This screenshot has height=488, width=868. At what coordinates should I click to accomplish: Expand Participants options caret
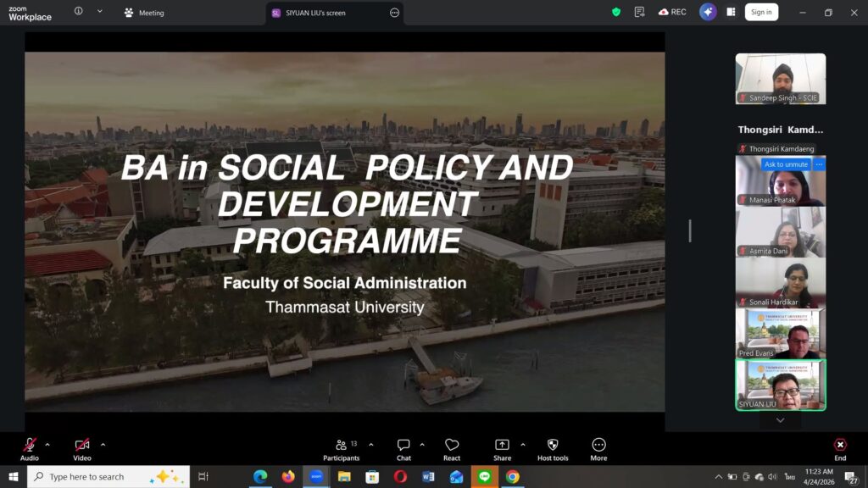(371, 444)
